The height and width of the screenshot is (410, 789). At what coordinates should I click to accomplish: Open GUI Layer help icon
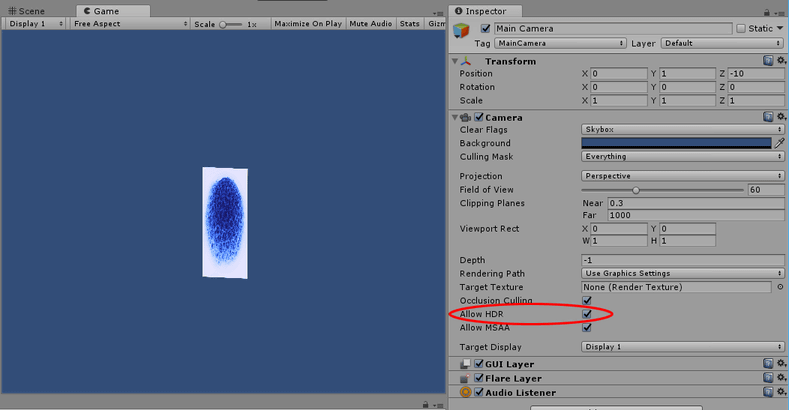point(768,364)
